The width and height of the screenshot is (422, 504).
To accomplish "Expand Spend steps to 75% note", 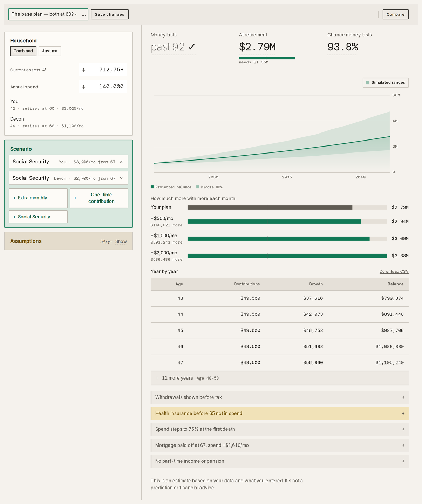I will tap(280, 429).
